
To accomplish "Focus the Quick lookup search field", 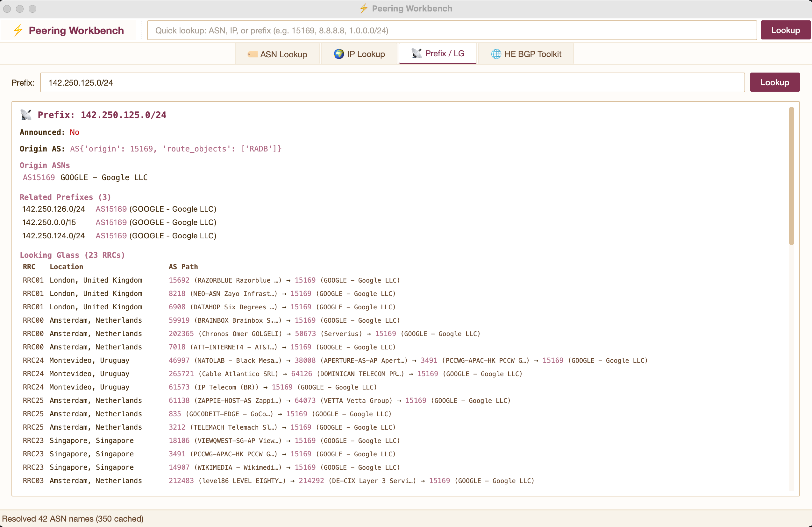I will 452,30.
